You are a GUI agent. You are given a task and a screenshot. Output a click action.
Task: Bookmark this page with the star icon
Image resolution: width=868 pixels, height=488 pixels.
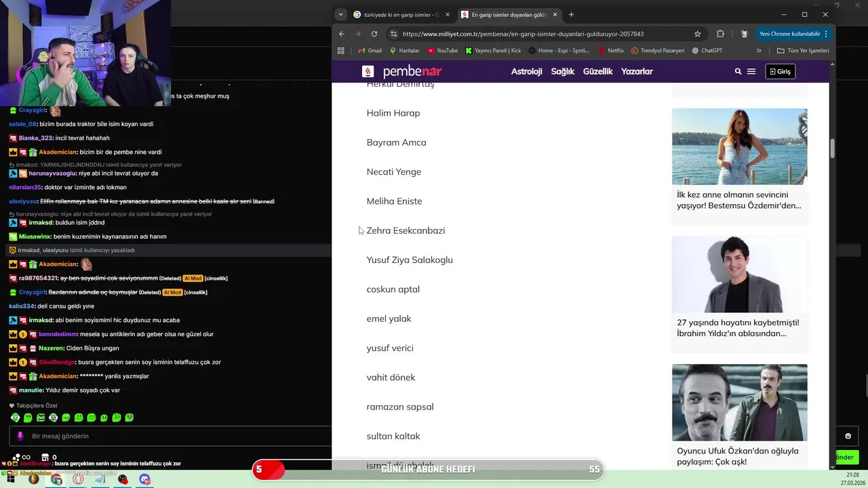coord(697,34)
